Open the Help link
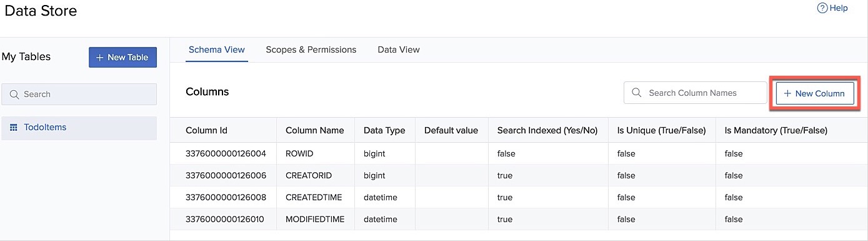The image size is (868, 241). 832,8
